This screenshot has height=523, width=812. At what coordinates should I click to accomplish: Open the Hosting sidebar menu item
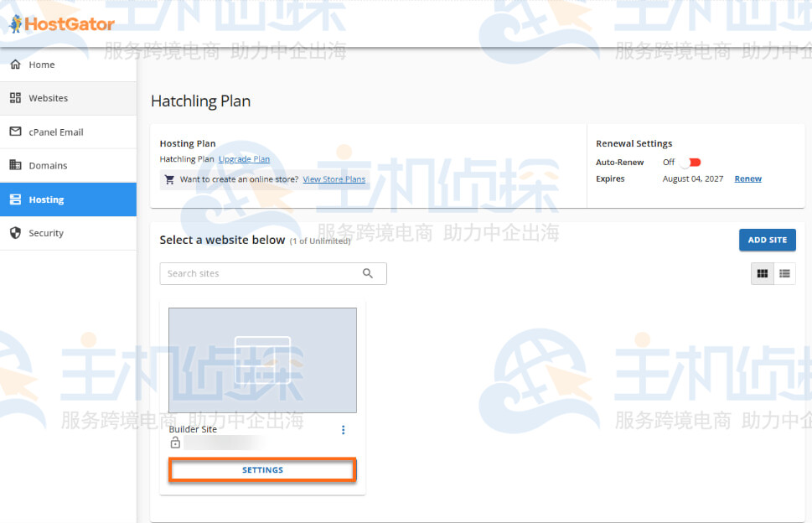click(x=68, y=199)
